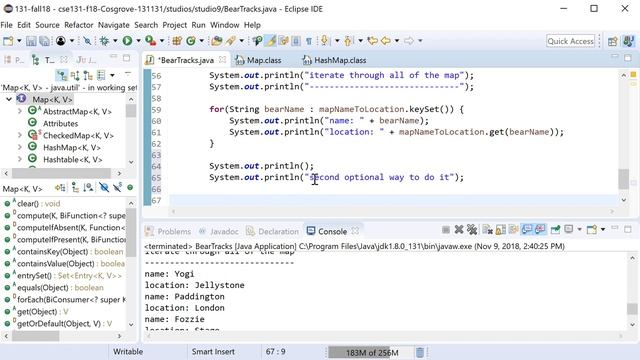This screenshot has height=360, width=640.
Task: Open the New Java Class dropdown arrow
Action: click(x=202, y=41)
